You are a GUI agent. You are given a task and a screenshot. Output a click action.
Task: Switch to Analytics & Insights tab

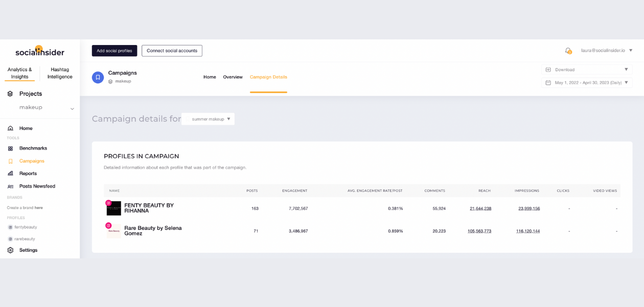pyautogui.click(x=20, y=73)
